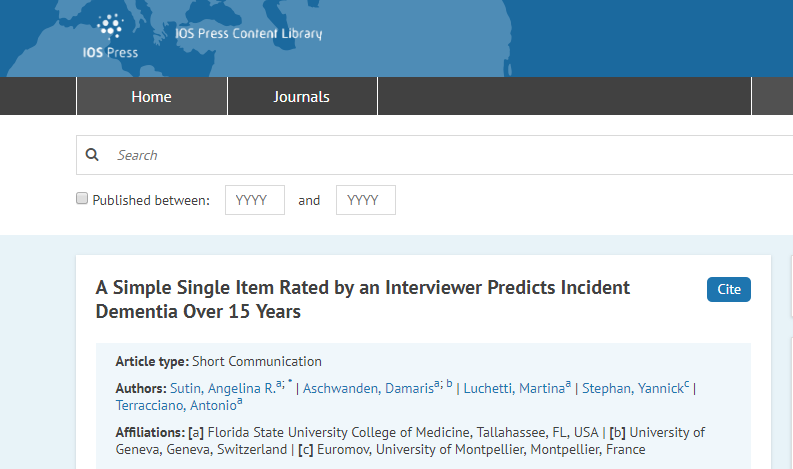Click the article title heading
The image size is (793, 469).
point(362,299)
